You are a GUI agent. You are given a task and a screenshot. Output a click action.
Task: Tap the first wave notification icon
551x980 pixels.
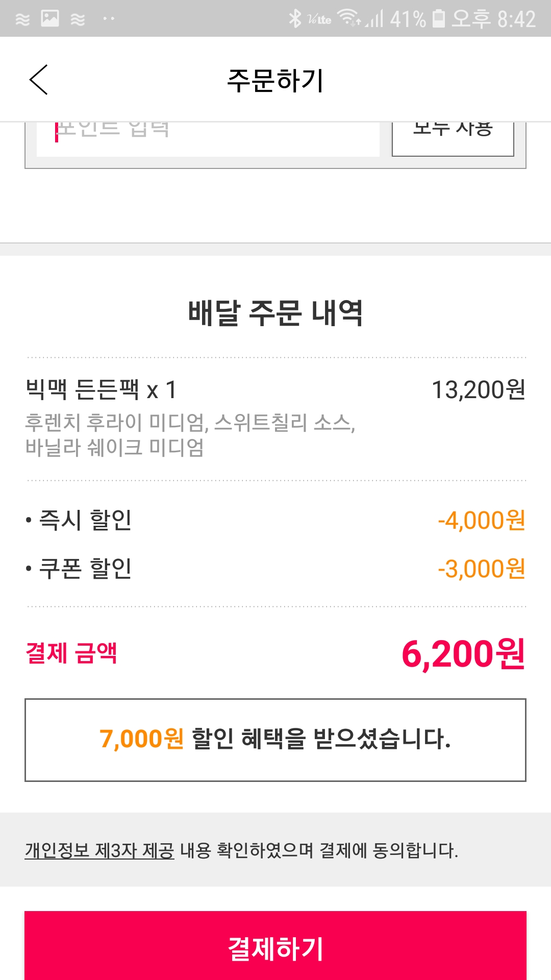[x=22, y=19]
